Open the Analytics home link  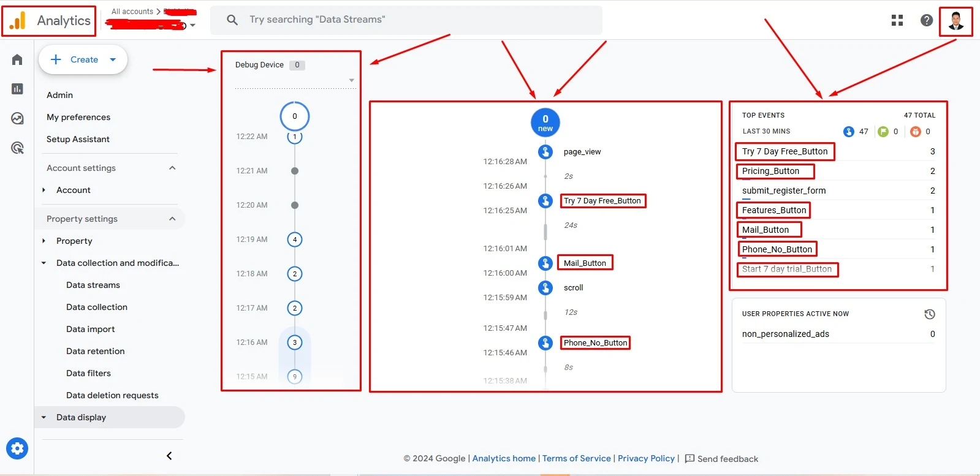coord(504,458)
